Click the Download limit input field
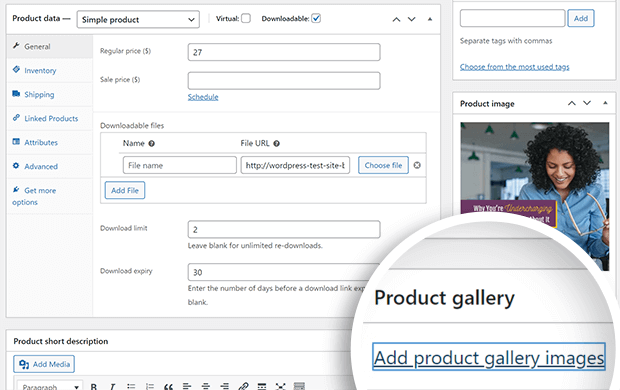 point(284,229)
